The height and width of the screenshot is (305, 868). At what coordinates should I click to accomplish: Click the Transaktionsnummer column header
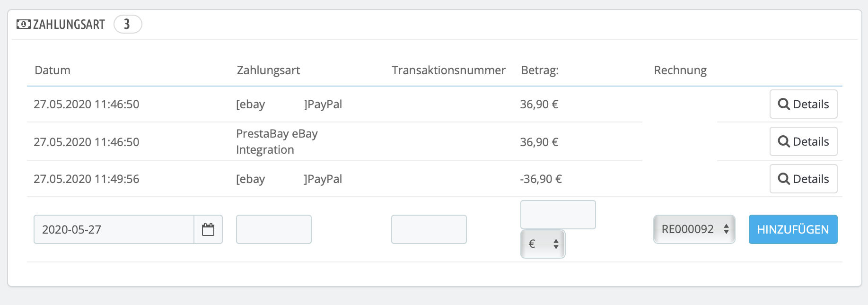coord(448,70)
